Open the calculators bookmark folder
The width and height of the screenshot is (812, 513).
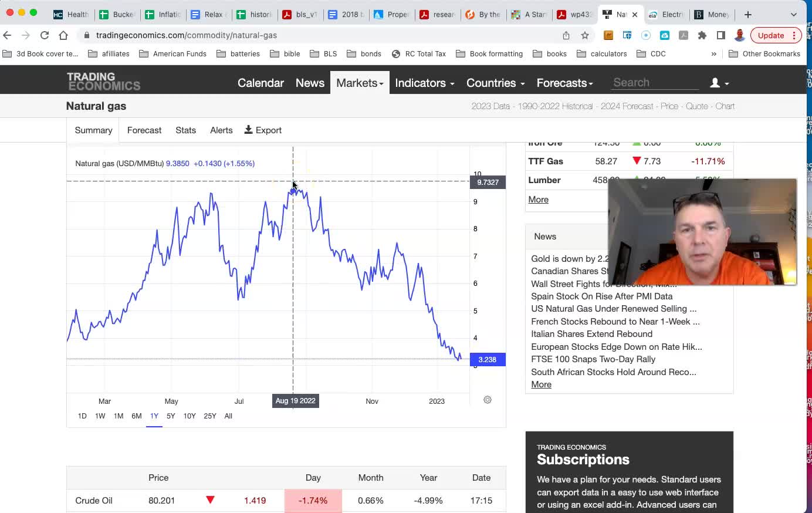point(602,53)
